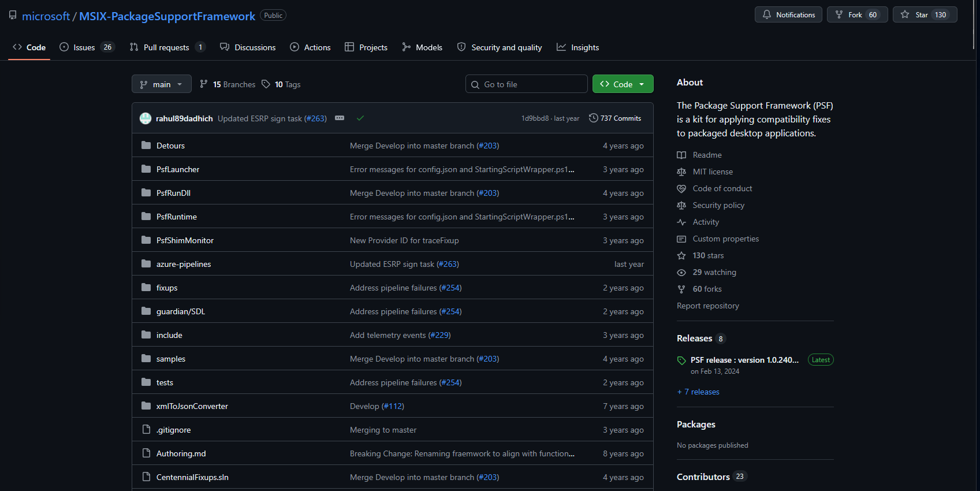Click the Go to file field
Image resolution: width=980 pixels, height=491 pixels.
click(x=526, y=84)
